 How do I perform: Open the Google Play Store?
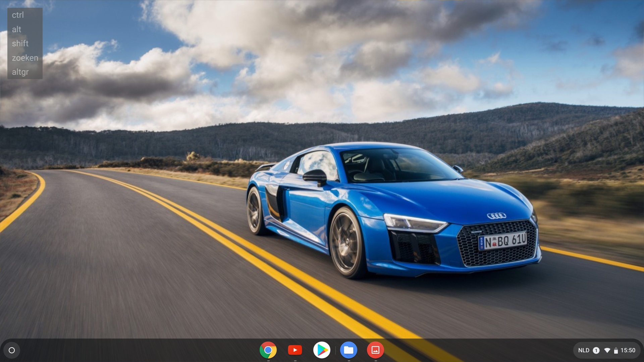point(322,350)
